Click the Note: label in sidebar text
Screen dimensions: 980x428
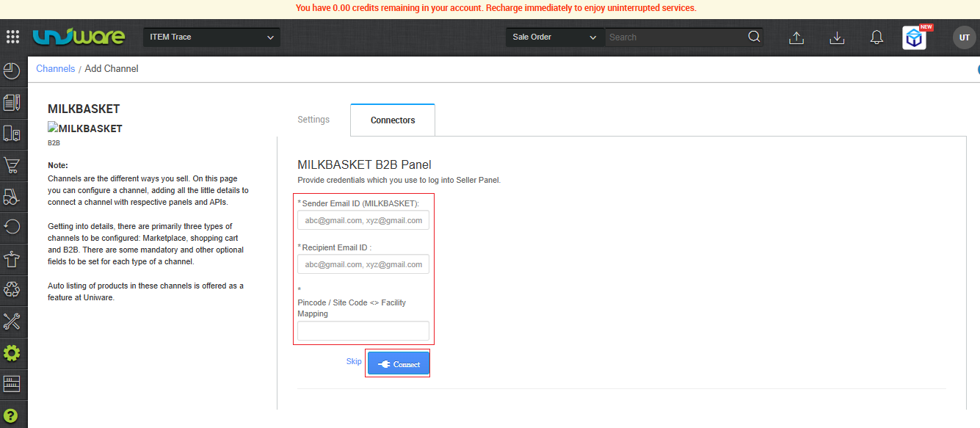click(58, 165)
